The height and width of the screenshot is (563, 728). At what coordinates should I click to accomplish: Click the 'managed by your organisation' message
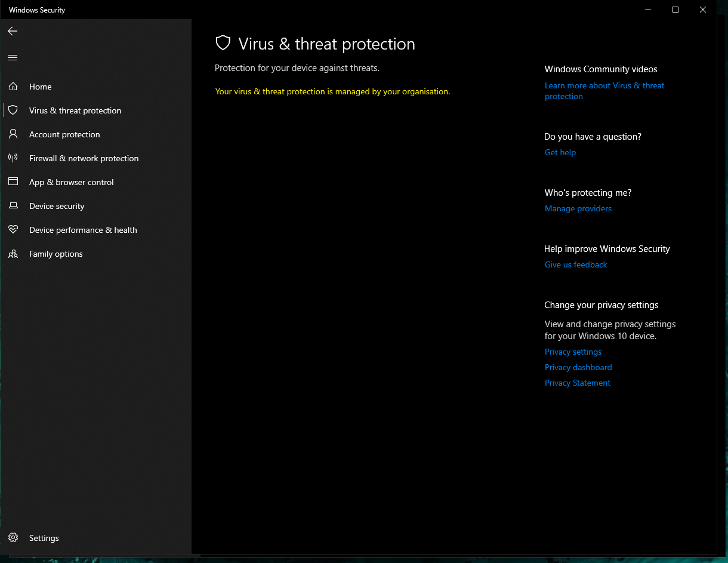[x=332, y=91]
